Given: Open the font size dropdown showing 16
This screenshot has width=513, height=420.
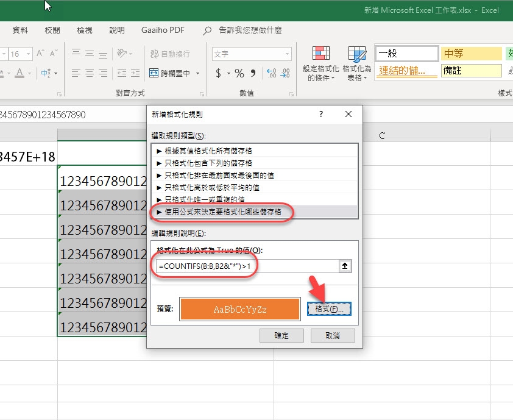Looking at the screenshot, I should pyautogui.click(x=30, y=54).
